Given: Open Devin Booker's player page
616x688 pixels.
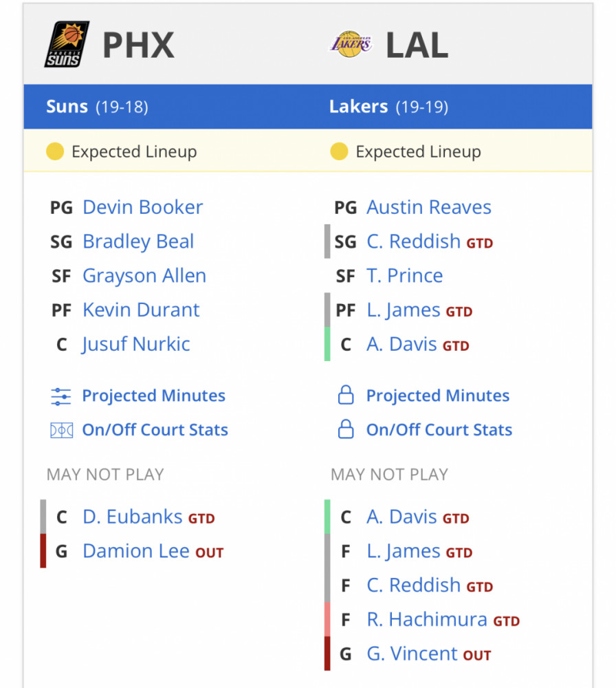Looking at the screenshot, I should [x=143, y=207].
